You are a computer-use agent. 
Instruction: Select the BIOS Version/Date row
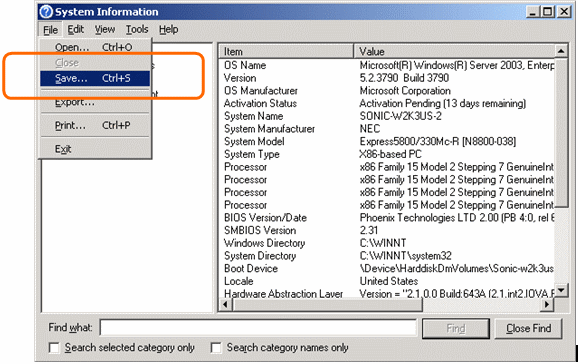[x=387, y=218]
